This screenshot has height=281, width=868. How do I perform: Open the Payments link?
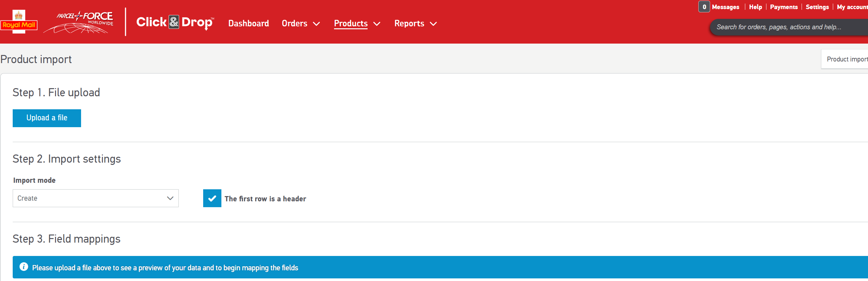click(783, 7)
